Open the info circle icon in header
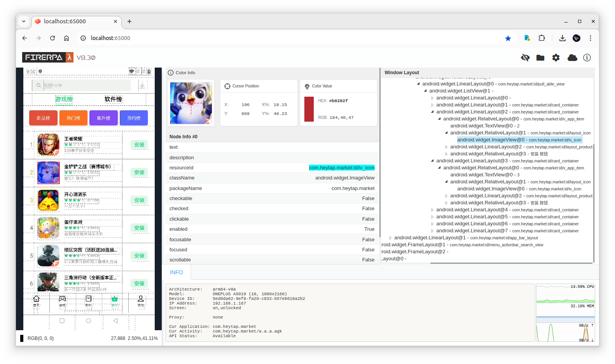Viewport: 615px width, 364px height. pos(587,57)
